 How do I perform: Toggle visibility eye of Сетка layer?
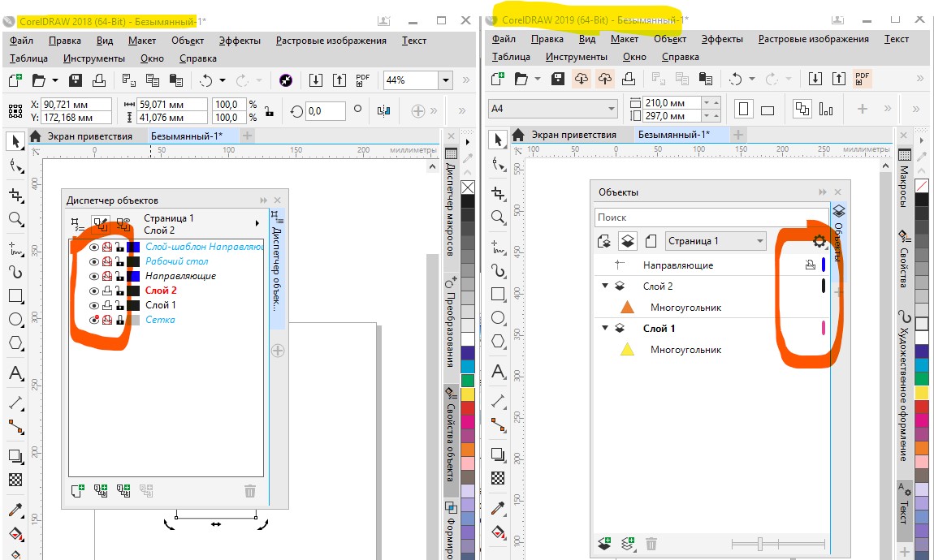[x=94, y=320]
